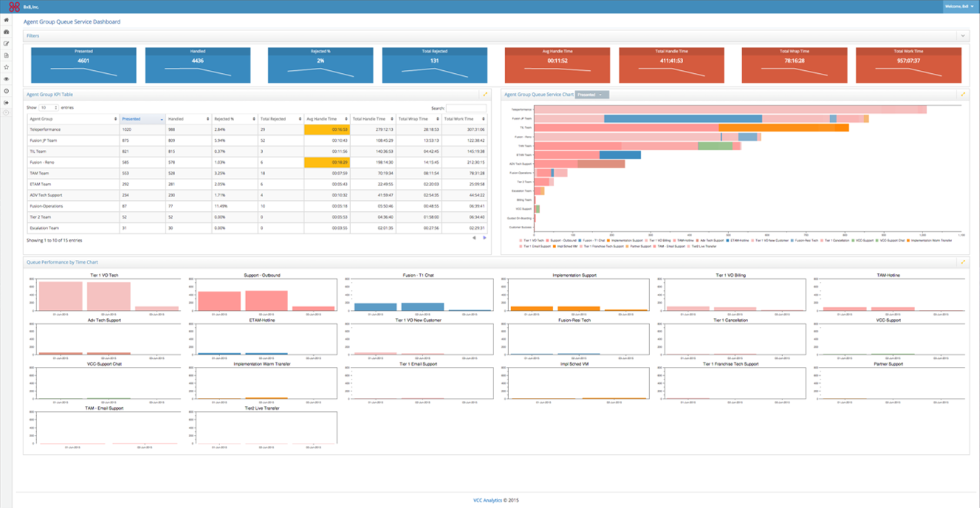Select the dashboard gauge icon in the sidebar
980x508 pixels.
click(x=6, y=30)
